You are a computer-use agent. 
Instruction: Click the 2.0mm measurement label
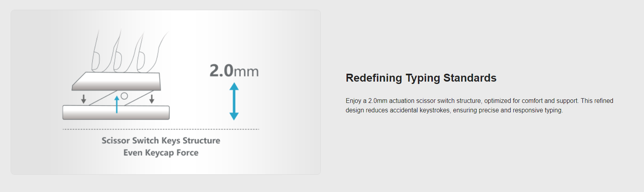(x=234, y=71)
